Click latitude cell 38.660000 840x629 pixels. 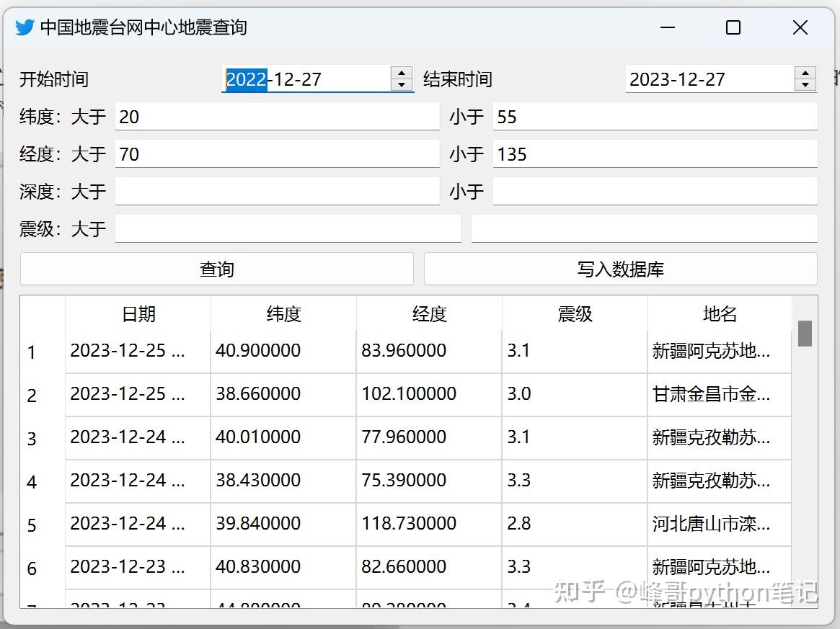point(284,395)
